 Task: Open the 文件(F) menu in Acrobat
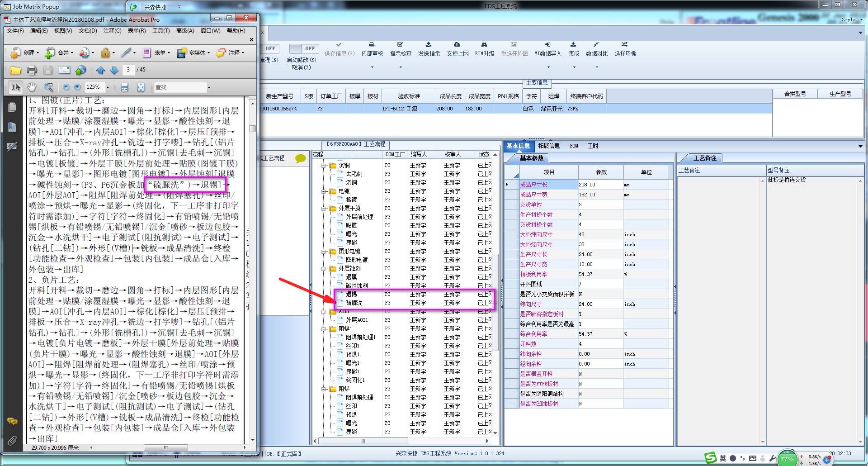point(15,31)
